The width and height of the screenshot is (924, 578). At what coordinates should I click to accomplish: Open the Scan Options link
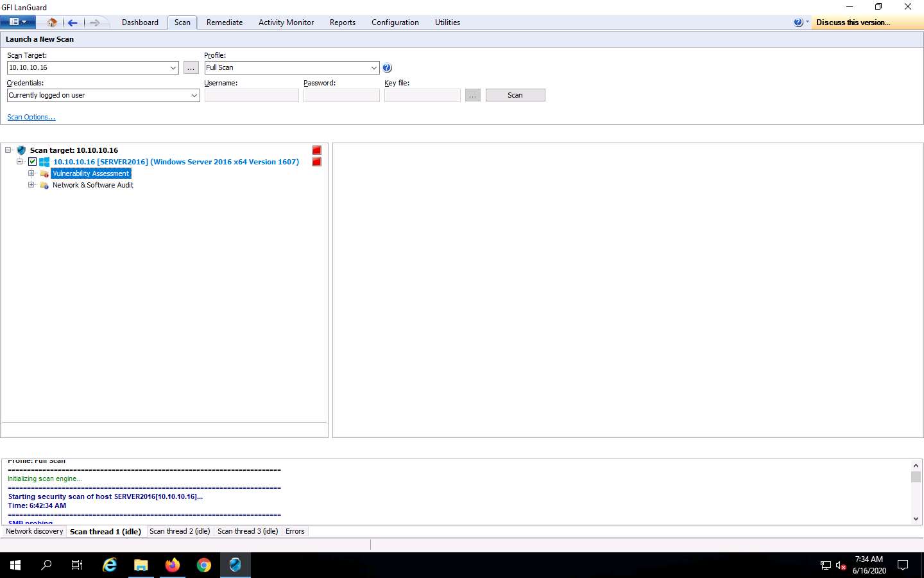(31, 117)
